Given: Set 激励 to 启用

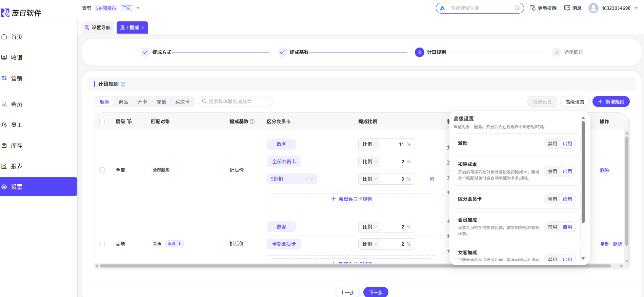Looking at the screenshot, I should click(x=567, y=144).
